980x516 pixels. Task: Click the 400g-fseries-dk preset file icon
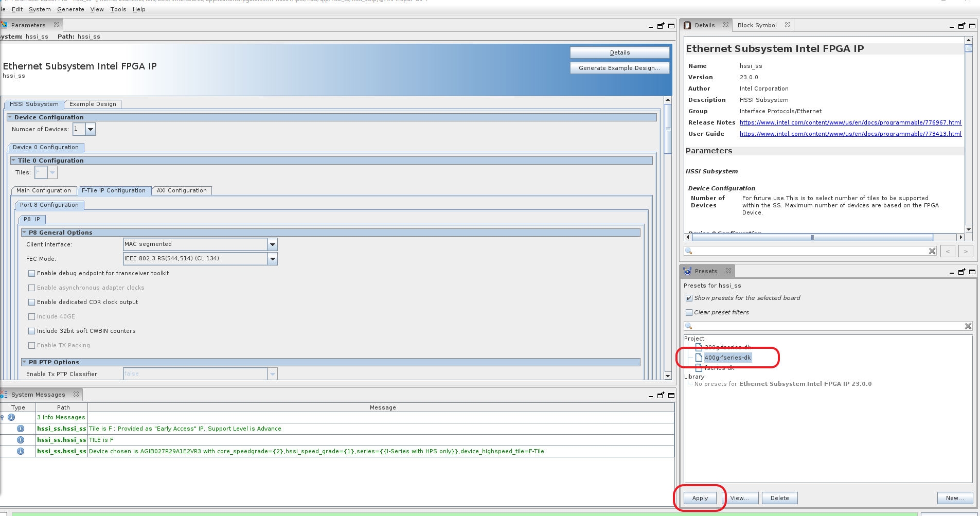click(x=699, y=358)
